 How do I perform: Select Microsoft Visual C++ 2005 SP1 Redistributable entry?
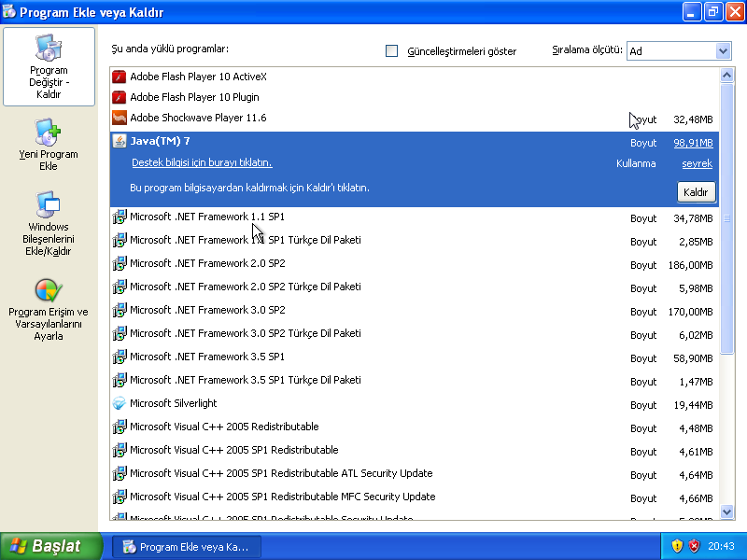pos(415,451)
